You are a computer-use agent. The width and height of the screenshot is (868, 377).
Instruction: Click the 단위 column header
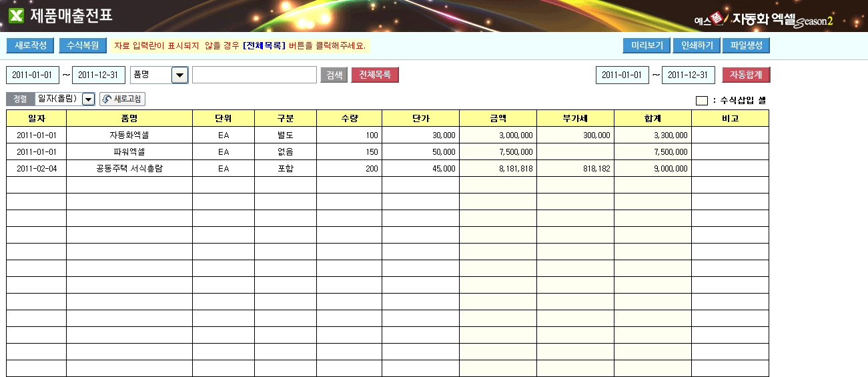click(x=224, y=118)
